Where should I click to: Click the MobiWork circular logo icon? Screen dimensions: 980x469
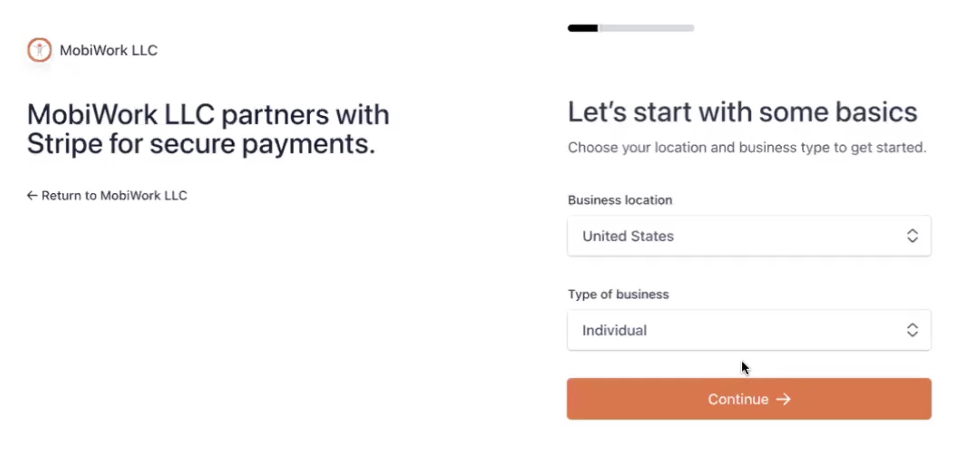[x=39, y=50]
